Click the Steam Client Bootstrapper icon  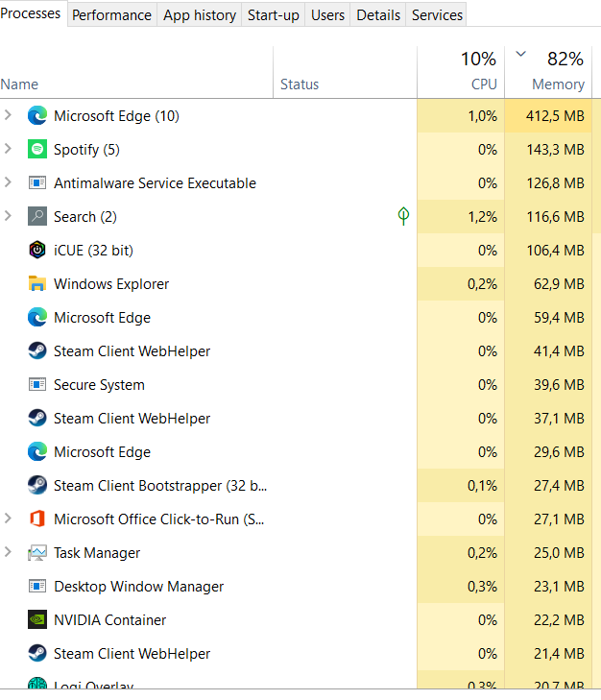pos(37,485)
